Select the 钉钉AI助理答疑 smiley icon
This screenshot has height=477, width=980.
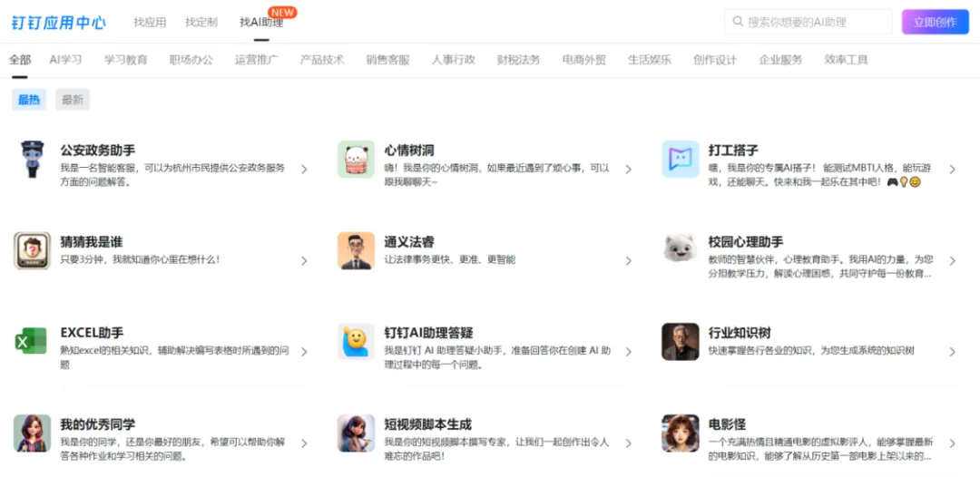(356, 342)
